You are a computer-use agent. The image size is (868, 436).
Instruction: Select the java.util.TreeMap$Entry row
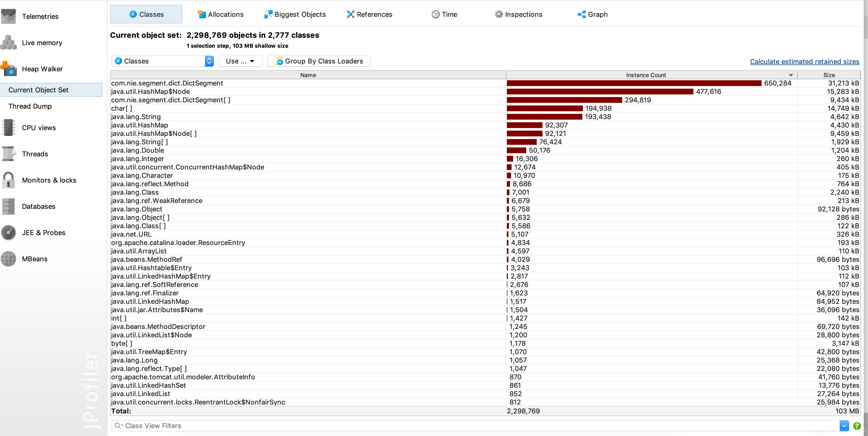click(x=485, y=352)
